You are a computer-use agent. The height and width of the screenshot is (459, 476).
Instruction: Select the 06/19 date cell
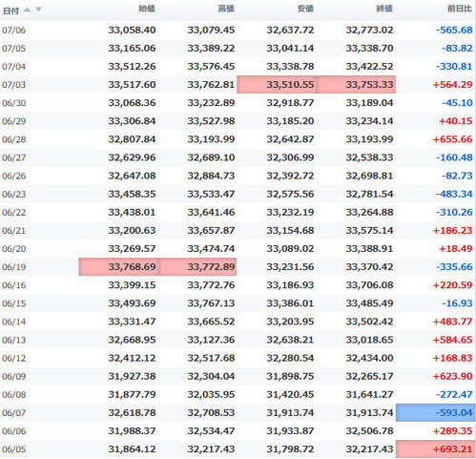pos(13,267)
